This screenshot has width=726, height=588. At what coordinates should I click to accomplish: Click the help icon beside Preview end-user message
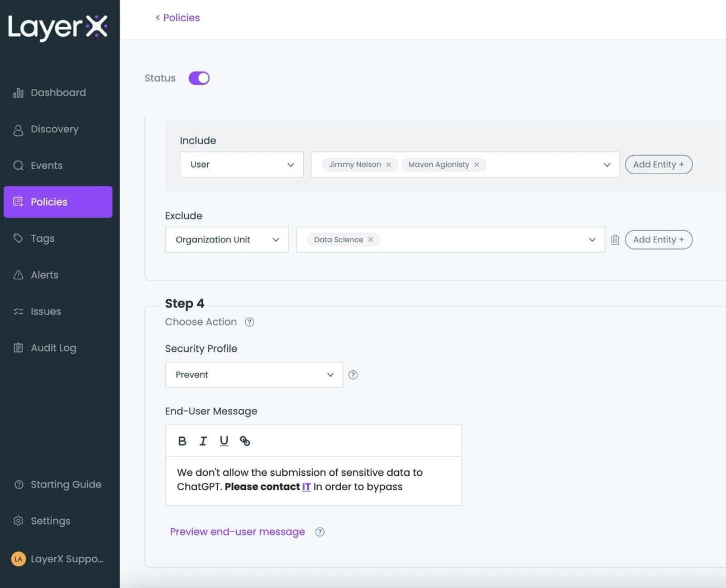pos(319,532)
